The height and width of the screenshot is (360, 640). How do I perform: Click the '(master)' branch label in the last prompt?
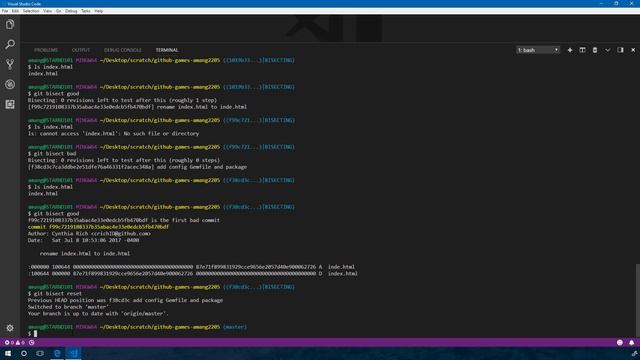235,327
